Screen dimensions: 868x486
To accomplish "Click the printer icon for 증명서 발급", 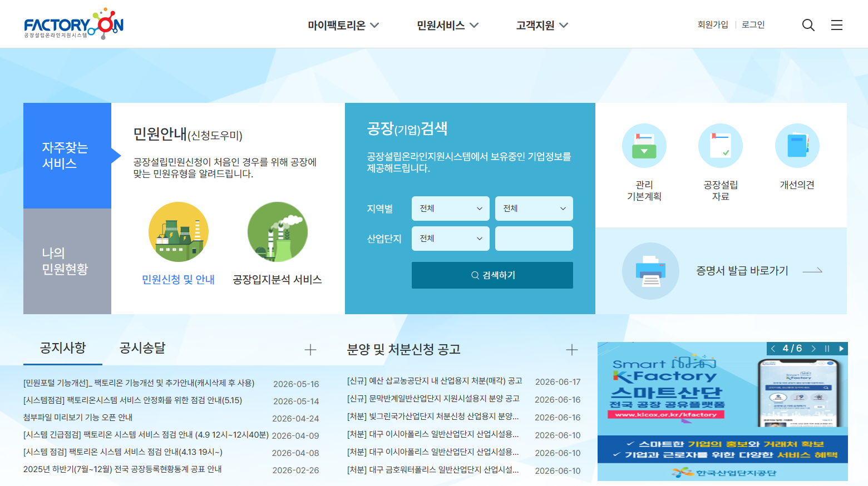I will 650,271.
